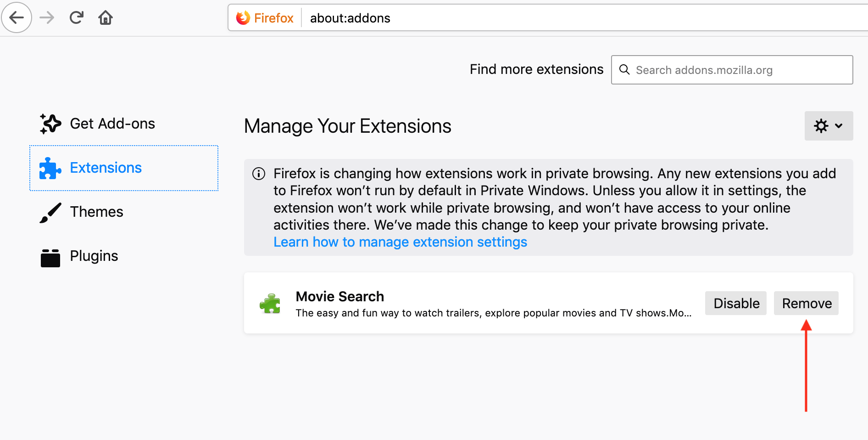Reload the page with refresh icon

(76, 18)
